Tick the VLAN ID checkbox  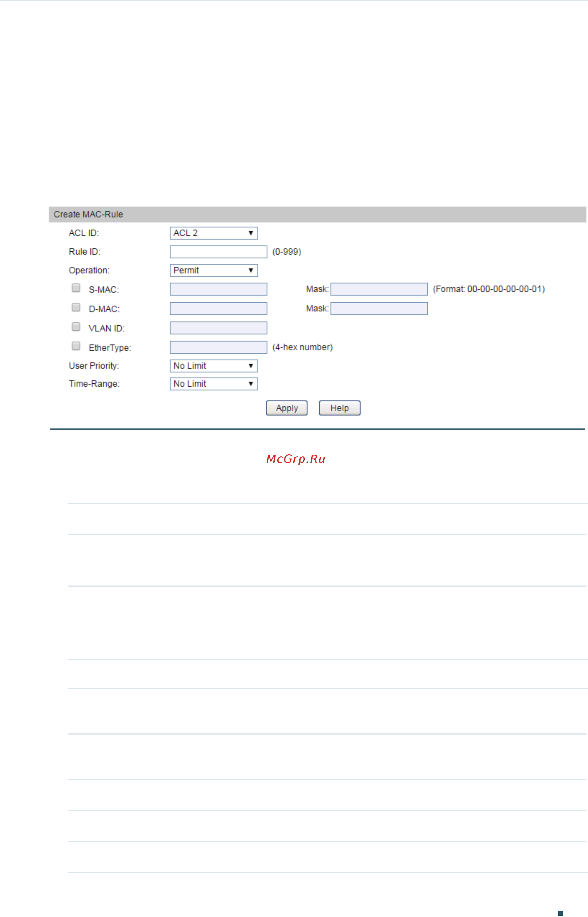tap(76, 326)
